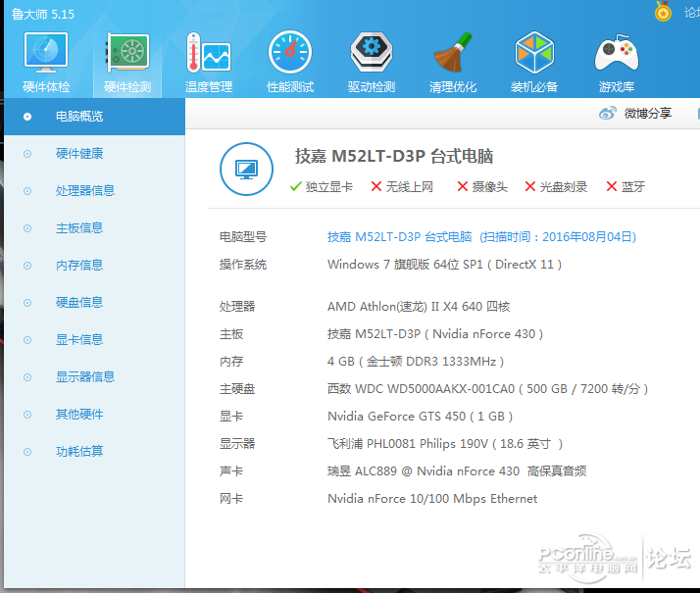700x593 pixels.
Task: Click the 声卡 label
Action: pyautogui.click(x=231, y=471)
